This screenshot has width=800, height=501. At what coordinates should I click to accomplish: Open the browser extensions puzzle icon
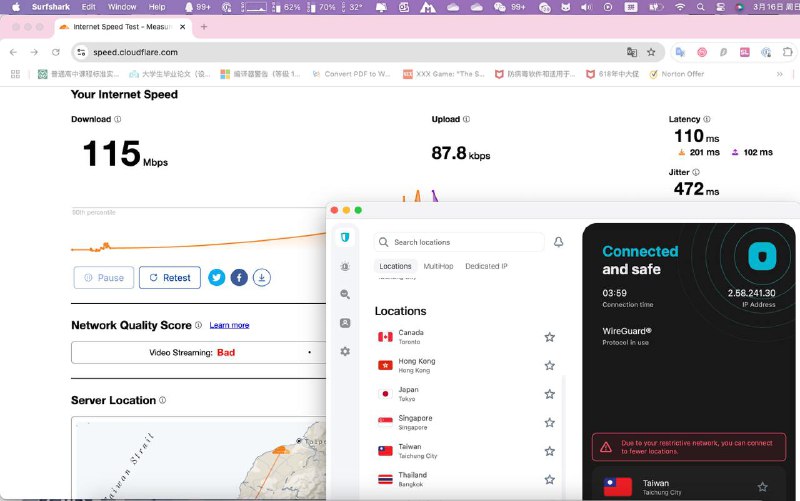787,52
